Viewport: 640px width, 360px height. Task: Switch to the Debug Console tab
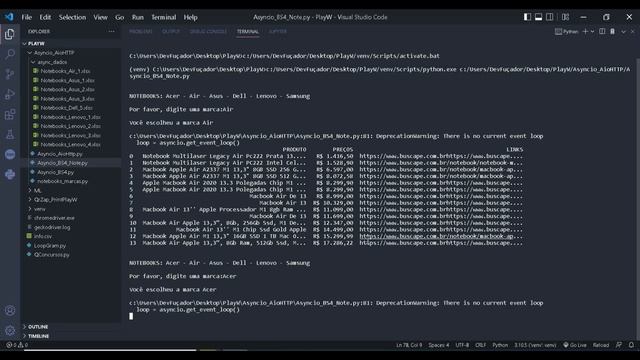point(208,31)
